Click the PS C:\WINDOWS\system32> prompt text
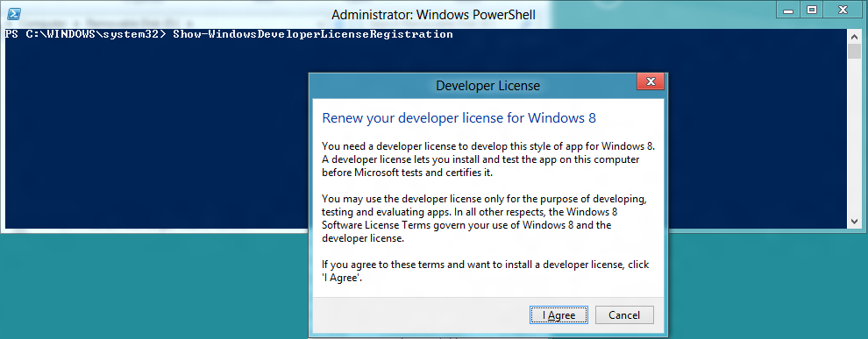Screen dimensions: 868x339 tap(86, 34)
